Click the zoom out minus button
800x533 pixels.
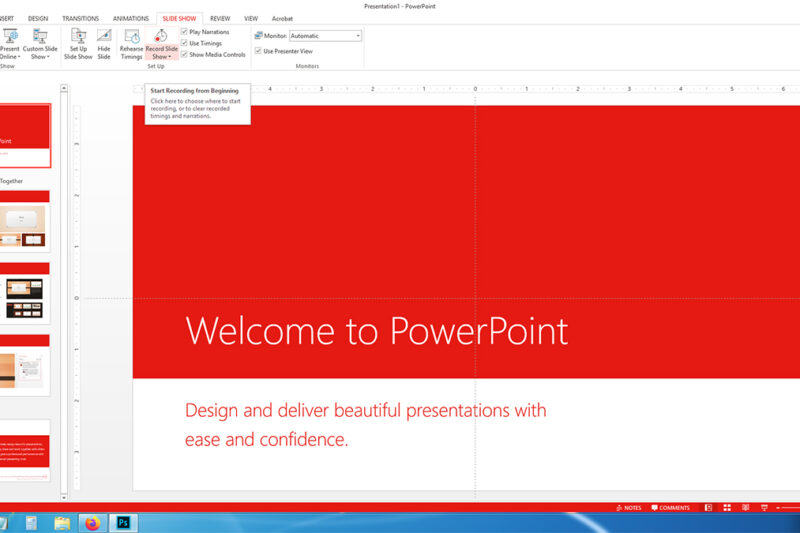point(778,507)
